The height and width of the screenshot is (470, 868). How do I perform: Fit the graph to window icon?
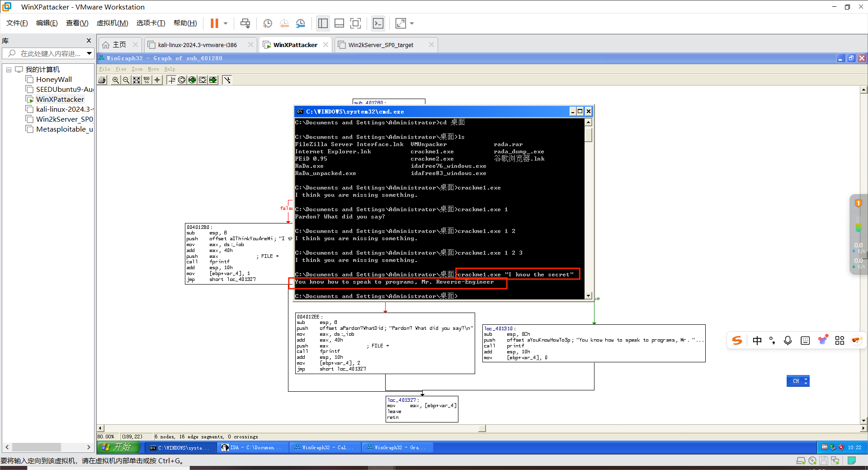(136, 80)
